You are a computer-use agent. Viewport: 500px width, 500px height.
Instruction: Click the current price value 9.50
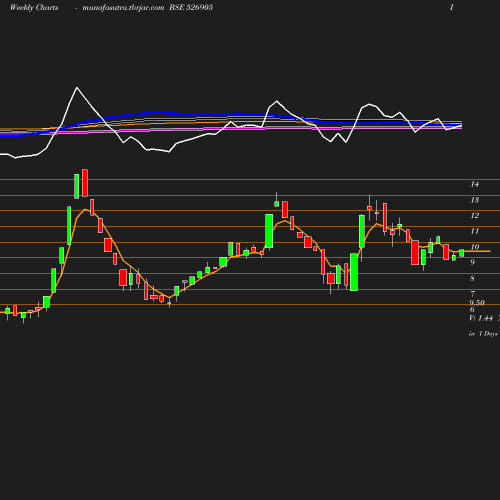(477, 303)
